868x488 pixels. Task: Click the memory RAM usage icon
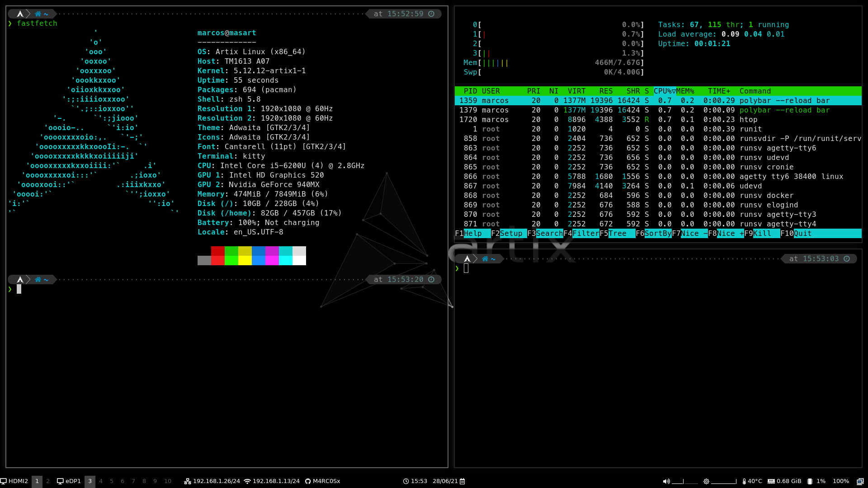[771, 481]
